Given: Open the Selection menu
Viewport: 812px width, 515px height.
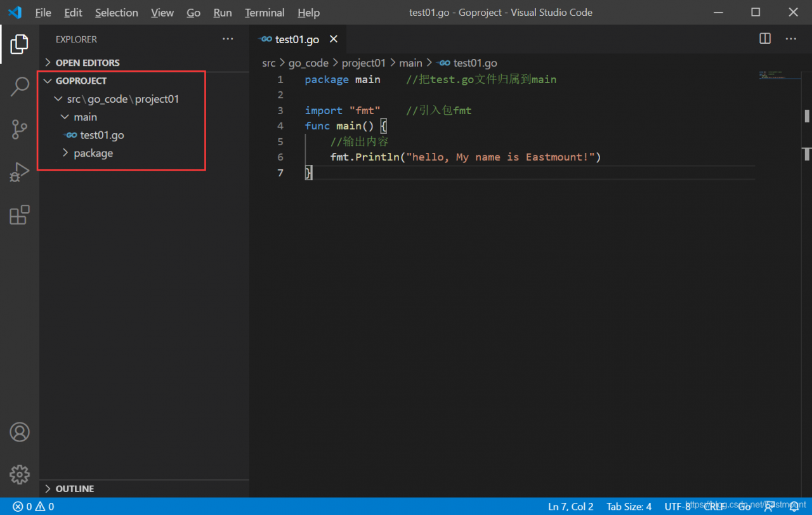Looking at the screenshot, I should [x=117, y=13].
